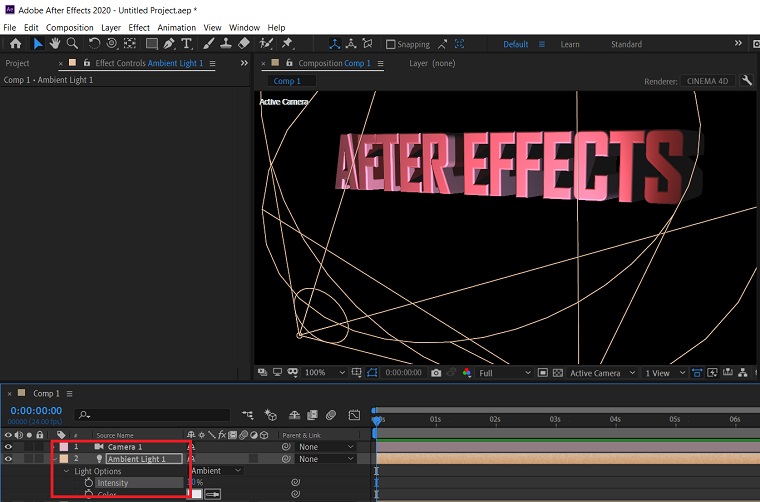The height and width of the screenshot is (502, 760).
Task: Click the snapshot camera icon in viewer
Action: 435,373
